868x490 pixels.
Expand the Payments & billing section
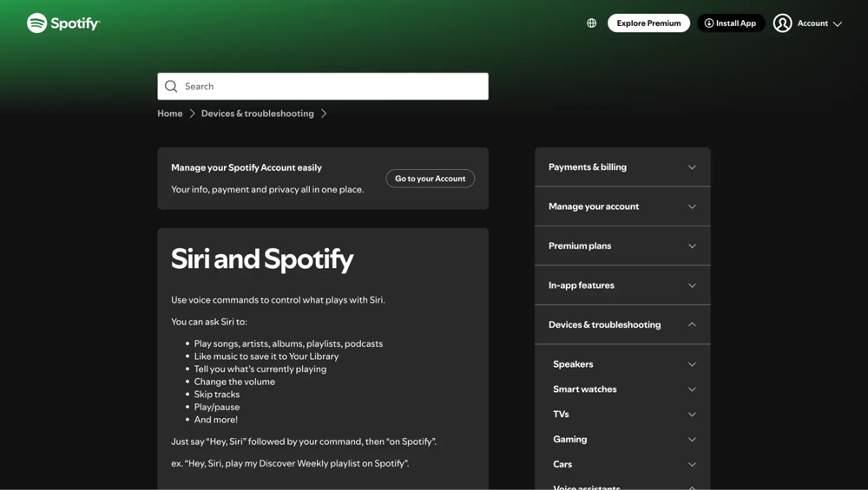click(x=622, y=167)
